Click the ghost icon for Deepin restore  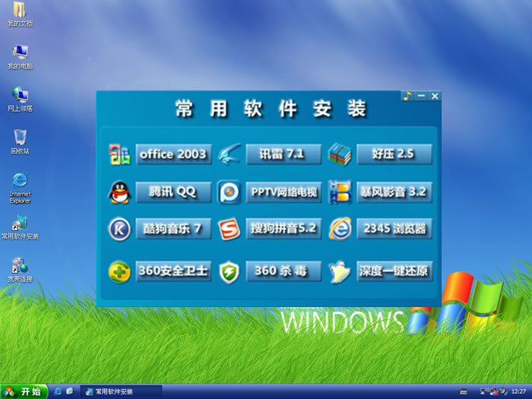click(x=340, y=272)
